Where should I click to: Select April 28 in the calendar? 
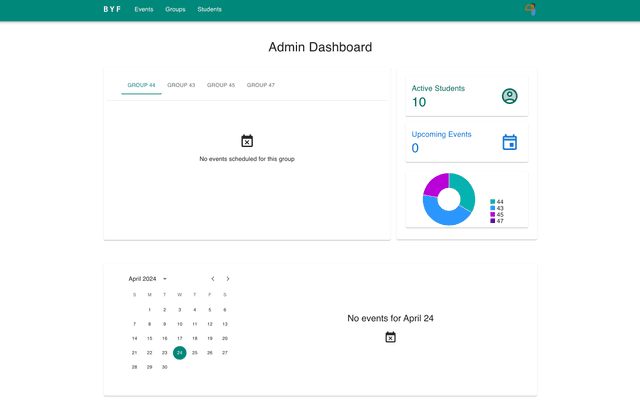[x=134, y=367]
